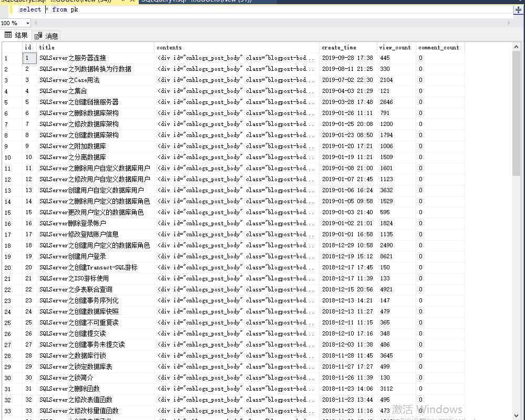Select the contents column header
Image resolution: width=525 pixels, height=420 pixels.
[x=236, y=47]
